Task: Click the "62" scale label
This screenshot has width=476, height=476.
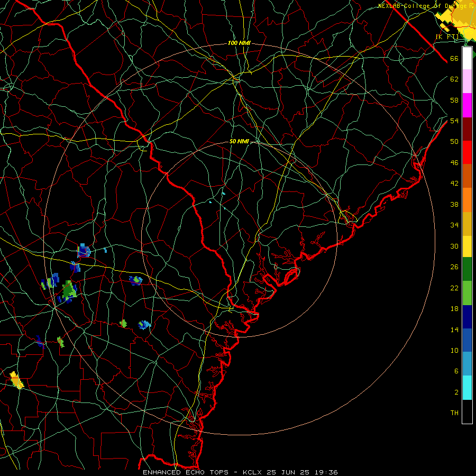Action: [454, 79]
